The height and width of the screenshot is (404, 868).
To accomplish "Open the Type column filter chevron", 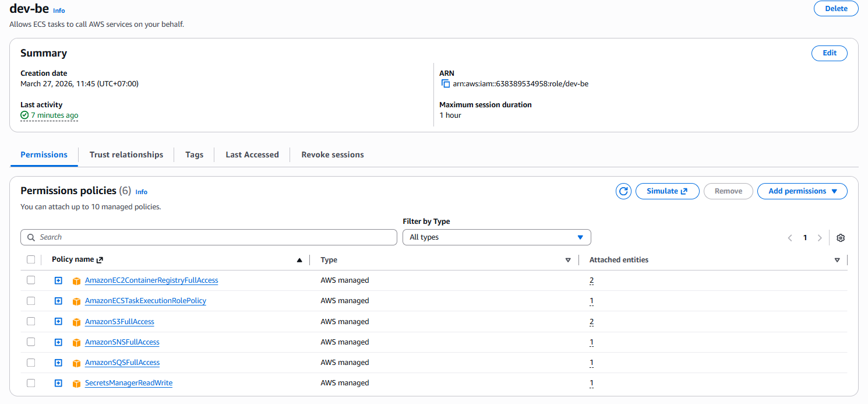I will coord(568,260).
